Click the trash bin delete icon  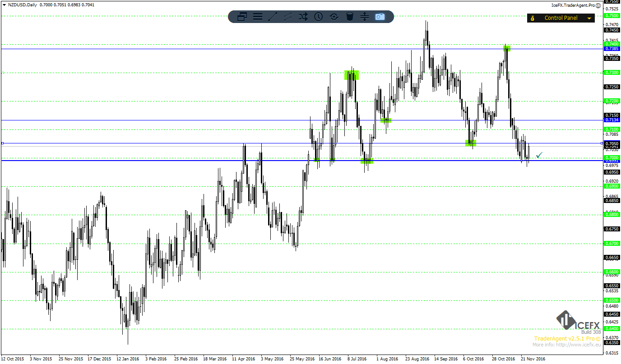tap(349, 17)
